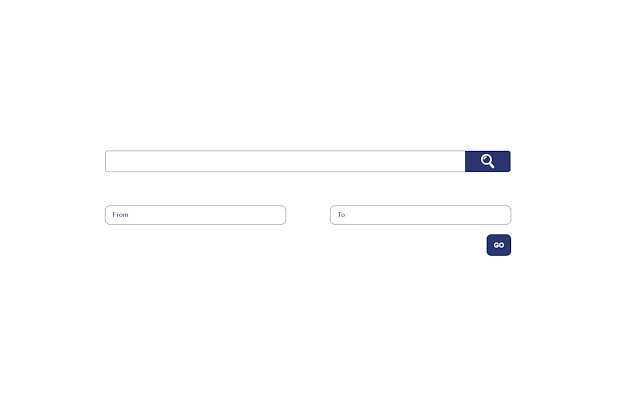Screen dimensions: 640x400
Task: Click the GO button
Action: click(498, 245)
